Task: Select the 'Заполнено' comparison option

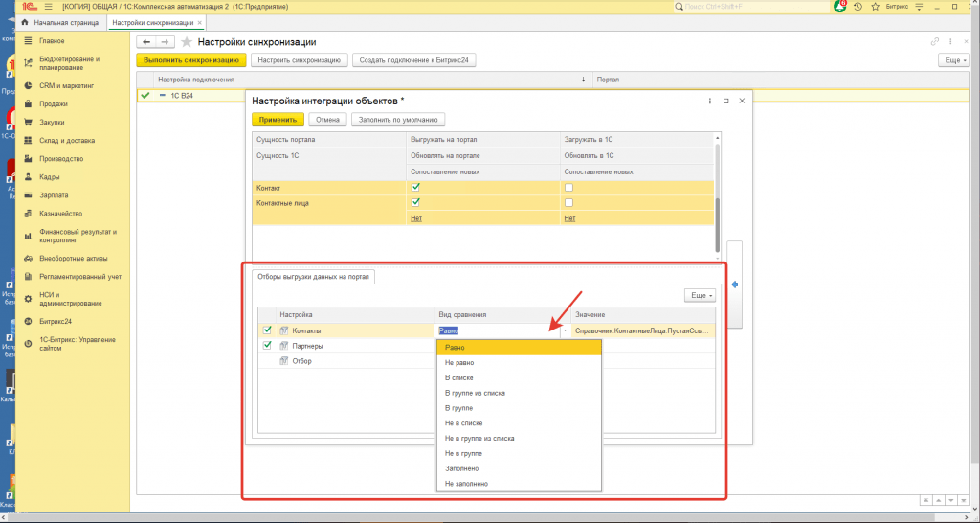Action: coord(461,468)
